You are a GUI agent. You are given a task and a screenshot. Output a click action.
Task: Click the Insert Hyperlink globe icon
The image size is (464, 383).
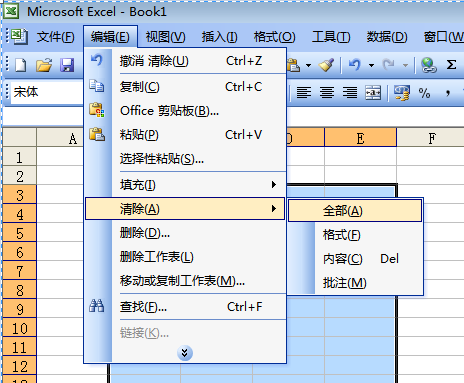(429, 65)
